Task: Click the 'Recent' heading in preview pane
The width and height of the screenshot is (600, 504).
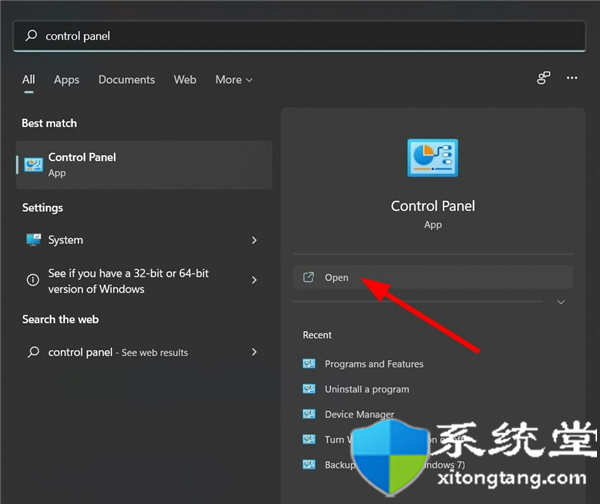Action: pos(317,335)
